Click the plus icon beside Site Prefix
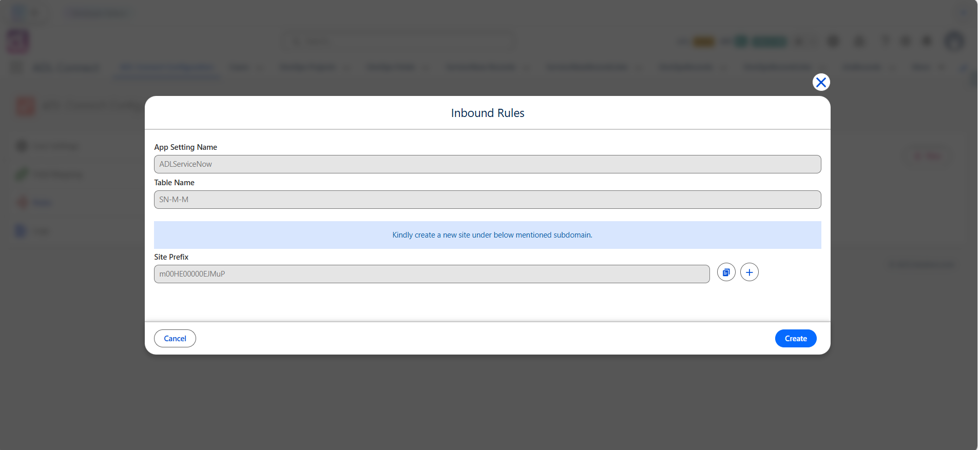Image resolution: width=980 pixels, height=450 pixels. click(749, 272)
